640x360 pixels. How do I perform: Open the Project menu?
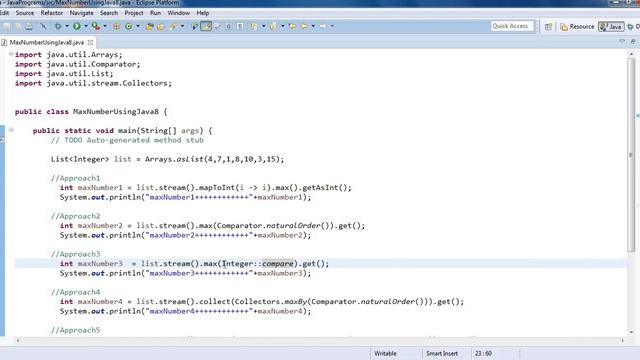[x=134, y=13]
